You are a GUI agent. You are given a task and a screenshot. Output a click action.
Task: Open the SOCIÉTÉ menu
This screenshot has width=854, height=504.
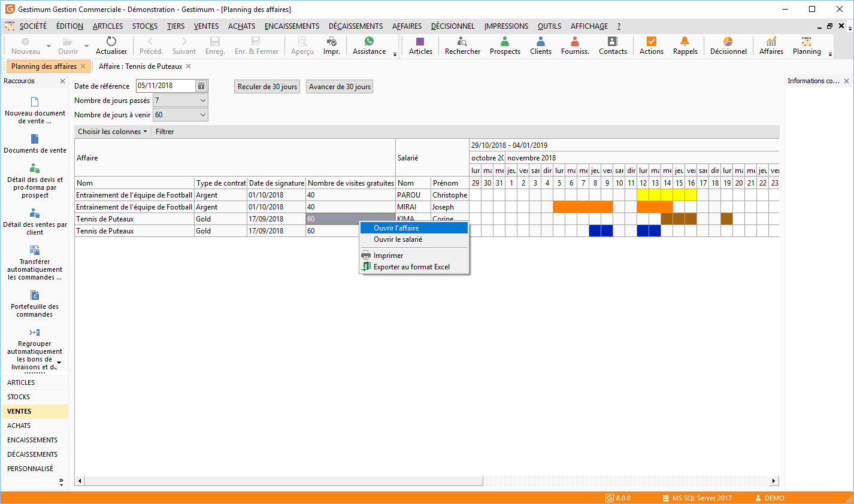(x=33, y=26)
